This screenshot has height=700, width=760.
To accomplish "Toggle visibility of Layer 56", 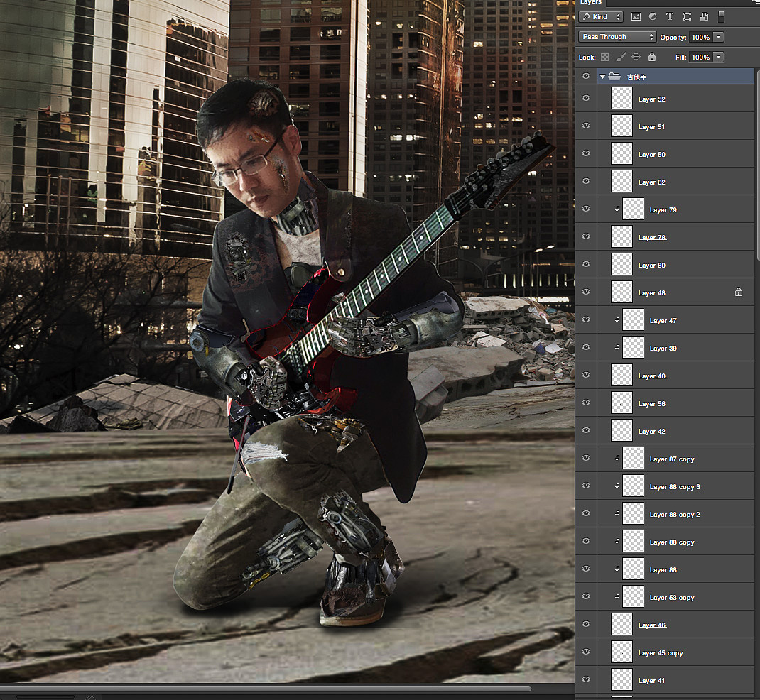I will [586, 403].
